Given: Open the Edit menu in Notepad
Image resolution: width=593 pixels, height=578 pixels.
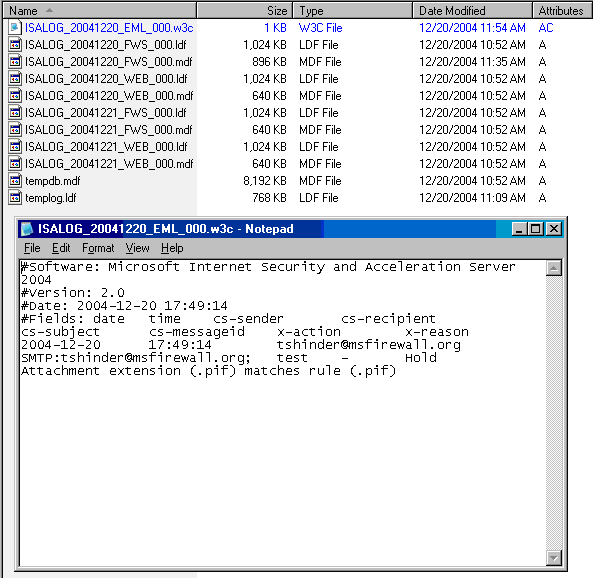Looking at the screenshot, I should [x=61, y=248].
